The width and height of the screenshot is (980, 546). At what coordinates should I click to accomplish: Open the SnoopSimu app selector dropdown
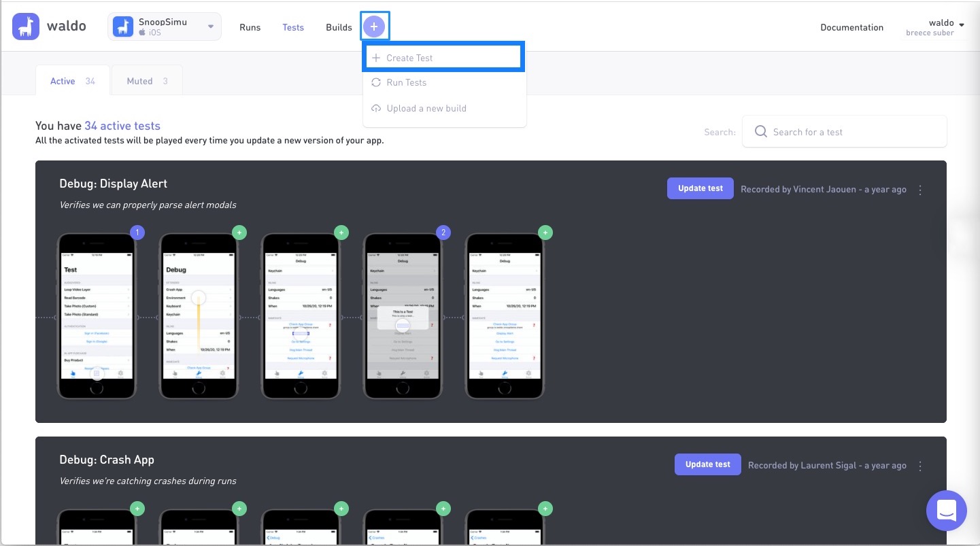[165, 27]
